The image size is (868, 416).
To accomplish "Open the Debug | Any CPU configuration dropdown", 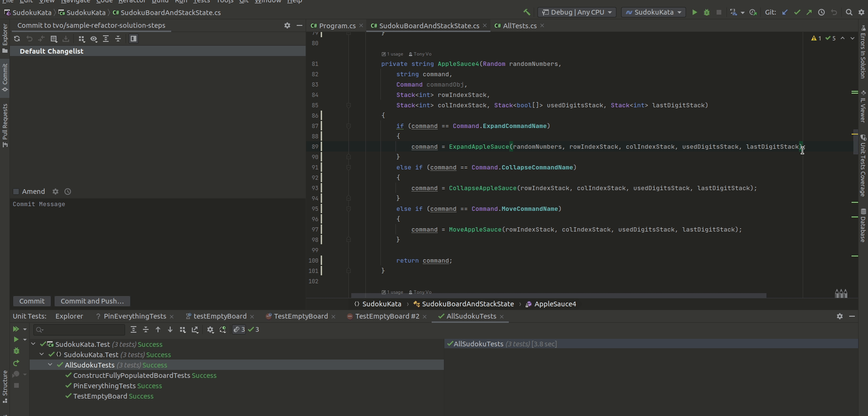I will click(576, 12).
